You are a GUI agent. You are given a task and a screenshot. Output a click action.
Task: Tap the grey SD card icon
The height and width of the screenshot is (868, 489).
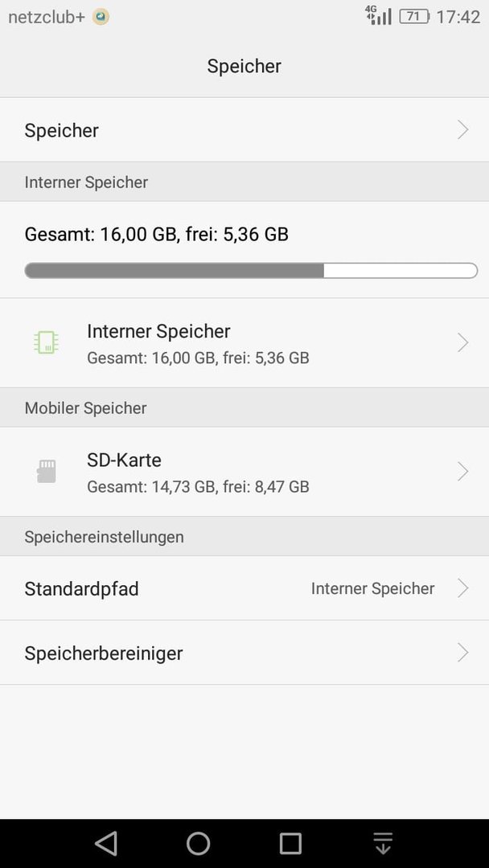47,472
